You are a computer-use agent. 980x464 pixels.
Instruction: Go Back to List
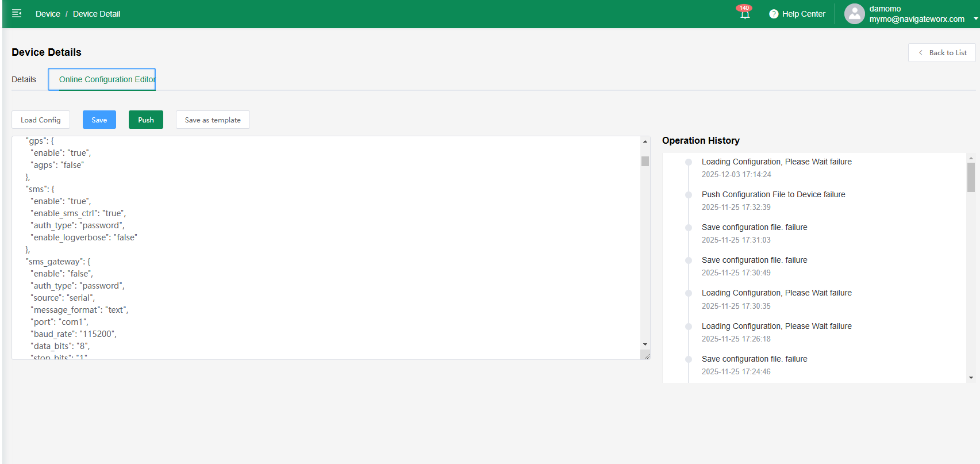[x=941, y=52]
